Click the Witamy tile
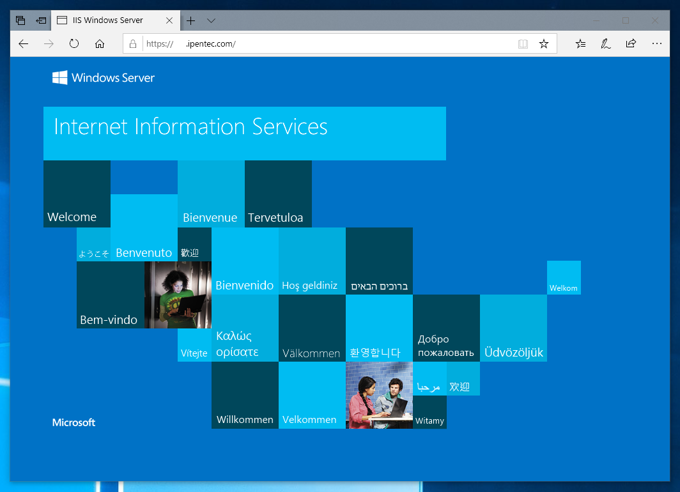 [430, 412]
